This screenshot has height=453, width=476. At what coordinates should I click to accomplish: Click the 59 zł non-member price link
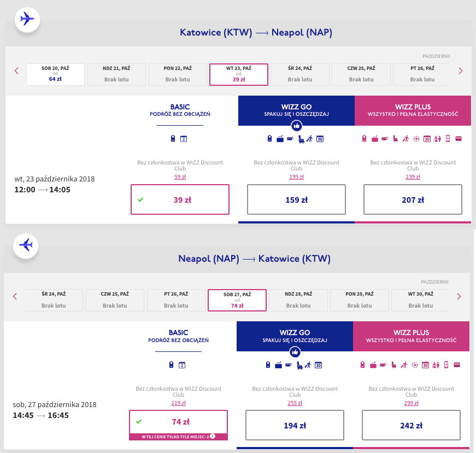(180, 177)
